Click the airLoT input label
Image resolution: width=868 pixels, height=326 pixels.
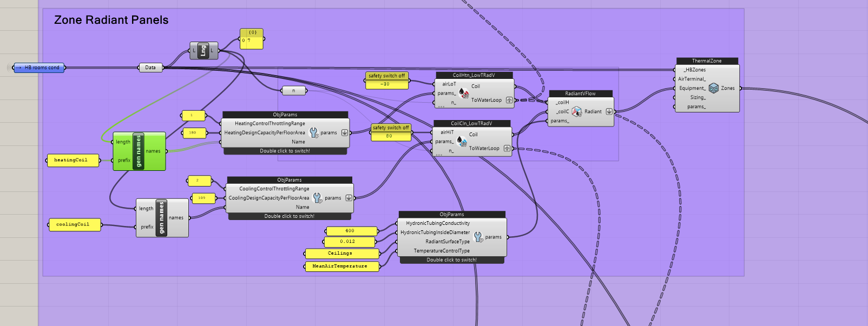[x=449, y=84]
